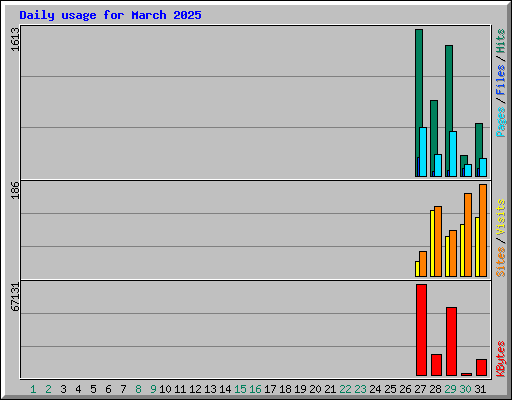Screen dimensions: 512x400
Task: Click the 67131 KBytes axis value
Action: click(x=15, y=297)
